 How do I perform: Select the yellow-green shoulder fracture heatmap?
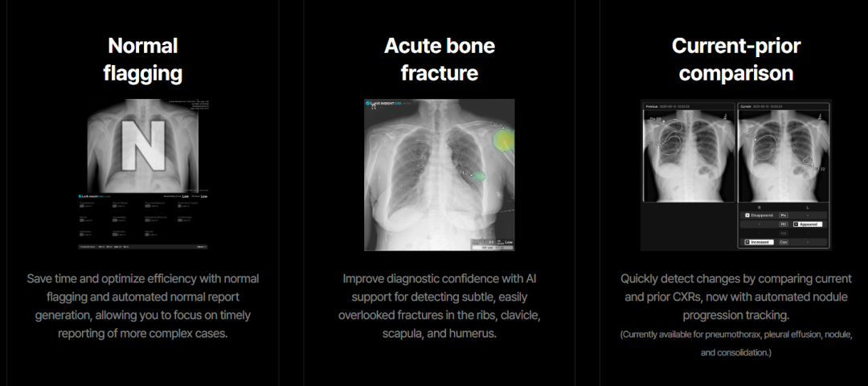point(503,139)
